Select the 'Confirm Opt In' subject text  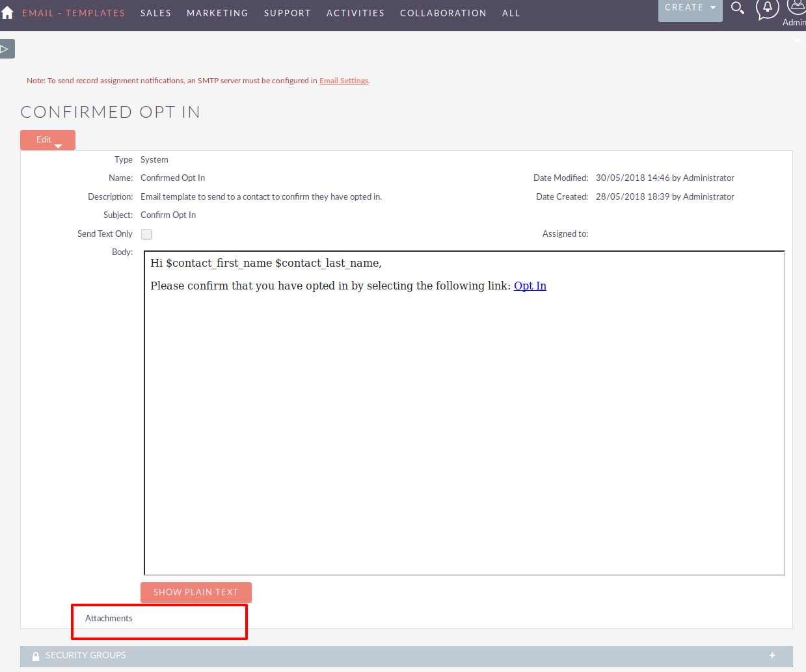[168, 215]
